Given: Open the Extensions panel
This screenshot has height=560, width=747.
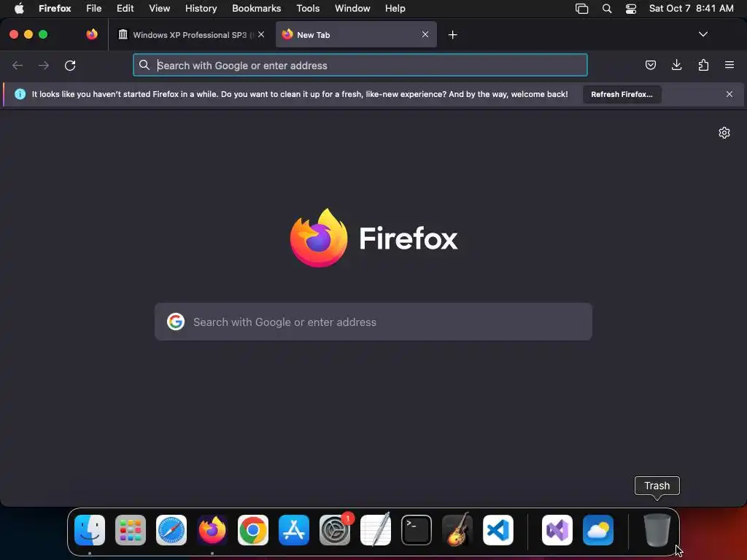Looking at the screenshot, I should (703, 65).
